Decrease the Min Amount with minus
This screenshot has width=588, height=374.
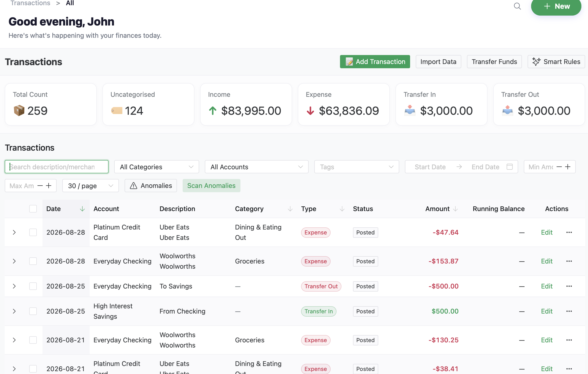pos(559,167)
